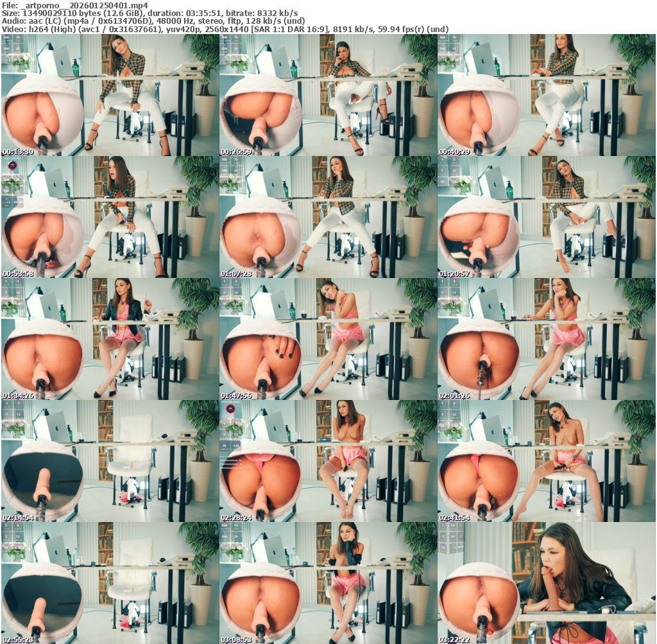657x644 pixels.
Task: Choose the 01:47:56 thumbnail
Action: point(328,339)
